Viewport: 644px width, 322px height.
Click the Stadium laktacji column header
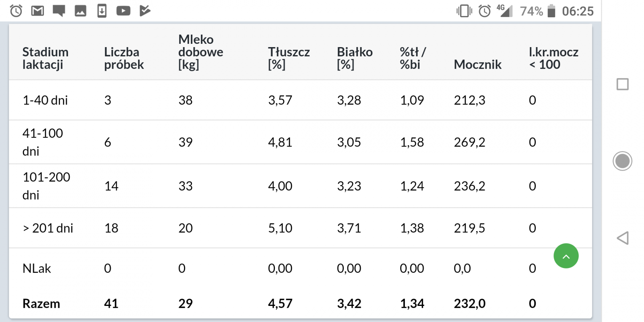coord(45,58)
